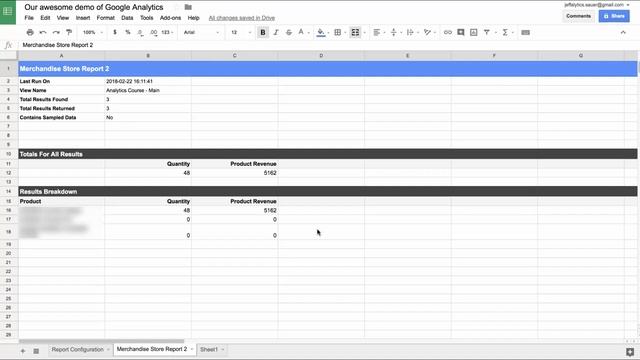
Task: Open the Help menu
Action: 193,18
